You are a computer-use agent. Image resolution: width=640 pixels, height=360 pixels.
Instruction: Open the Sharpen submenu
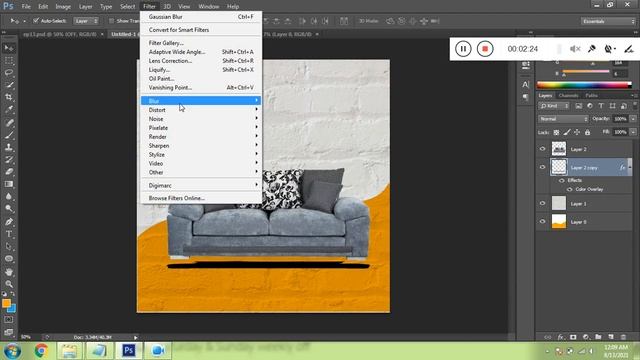pyautogui.click(x=201, y=146)
